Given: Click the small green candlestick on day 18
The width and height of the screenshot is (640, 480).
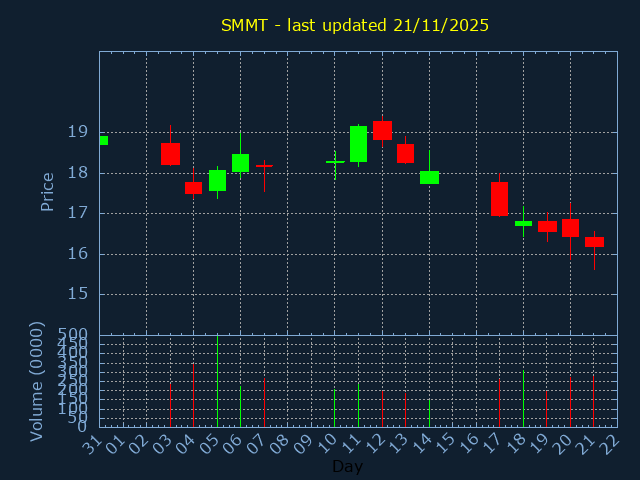Looking at the screenshot, I should point(523,223).
